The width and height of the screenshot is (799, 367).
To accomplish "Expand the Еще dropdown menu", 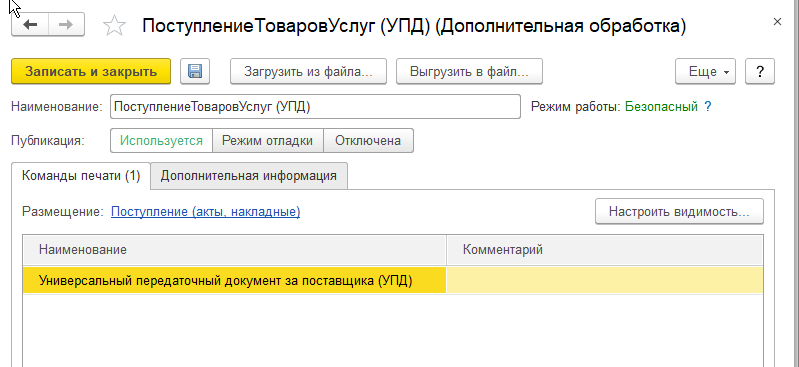I will [x=705, y=71].
